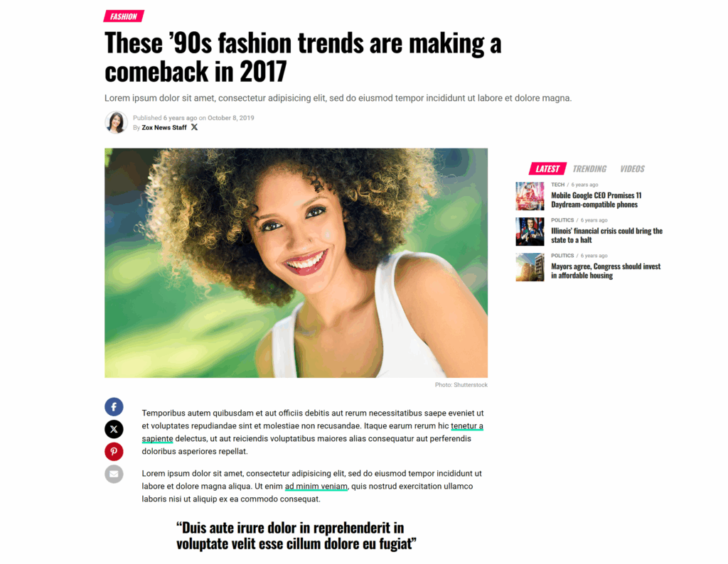Open Mobile Google CEO Daydream article
The width and height of the screenshot is (728, 564).
point(596,200)
